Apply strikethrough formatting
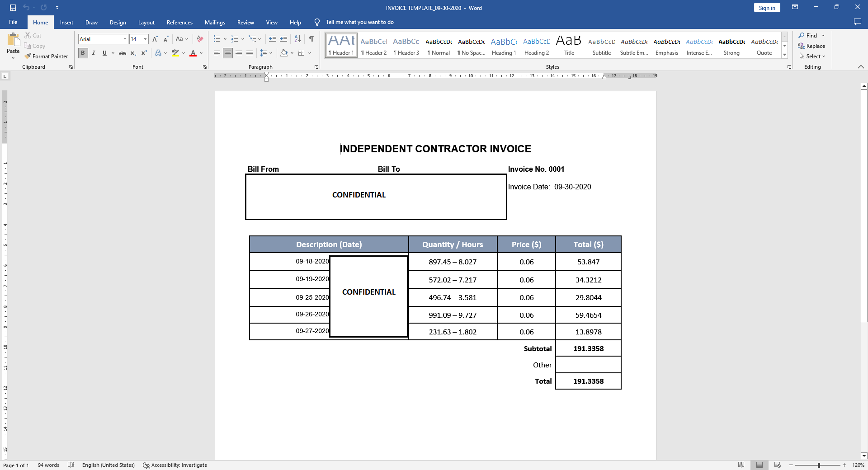Image resolution: width=868 pixels, height=470 pixels. (x=123, y=53)
